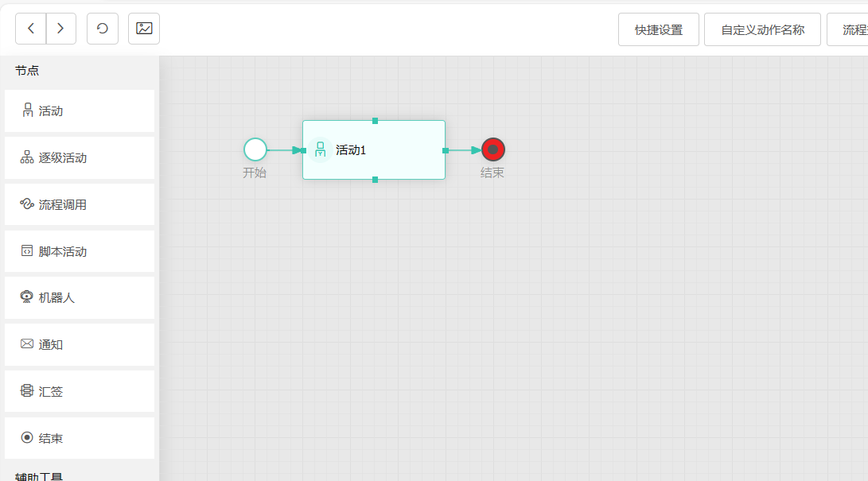The image size is (868, 481).
Task: Click the refresh reset icon
Action: point(103,29)
